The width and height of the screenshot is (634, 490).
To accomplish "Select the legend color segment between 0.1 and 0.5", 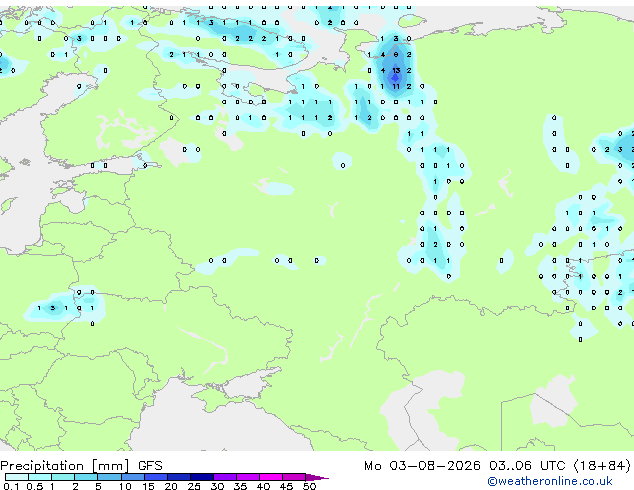I will [x=17, y=477].
